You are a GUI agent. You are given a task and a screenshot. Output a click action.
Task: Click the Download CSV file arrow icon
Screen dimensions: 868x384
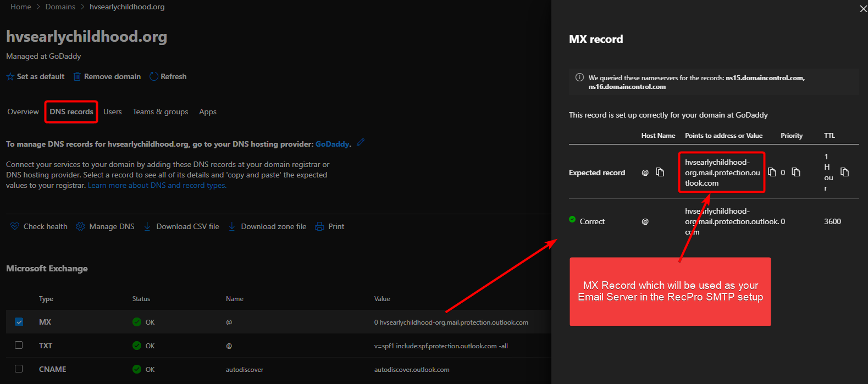147,226
